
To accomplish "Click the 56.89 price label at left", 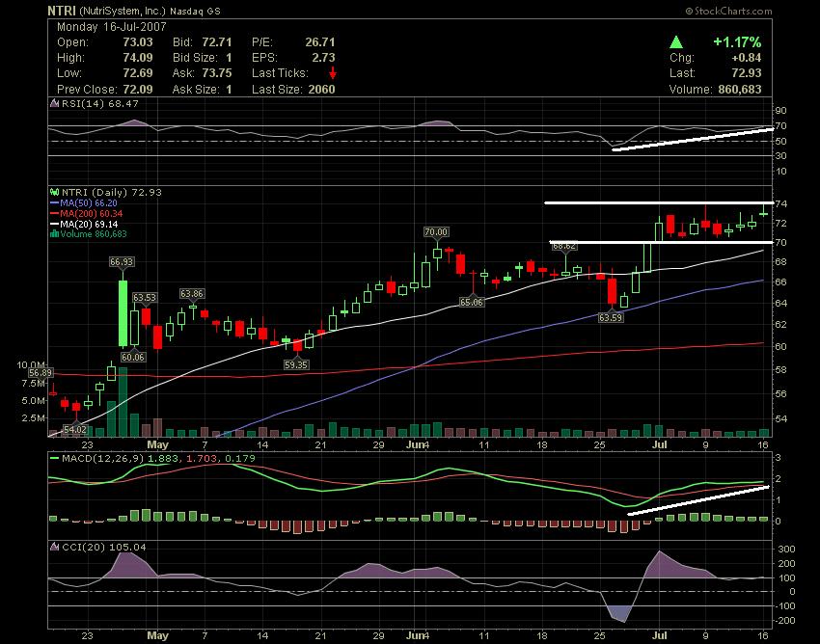I will click(x=41, y=373).
